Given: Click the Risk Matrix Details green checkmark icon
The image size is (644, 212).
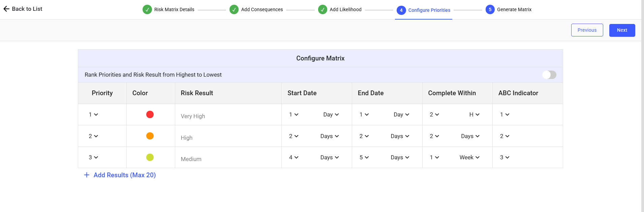Looking at the screenshot, I should [x=147, y=9].
